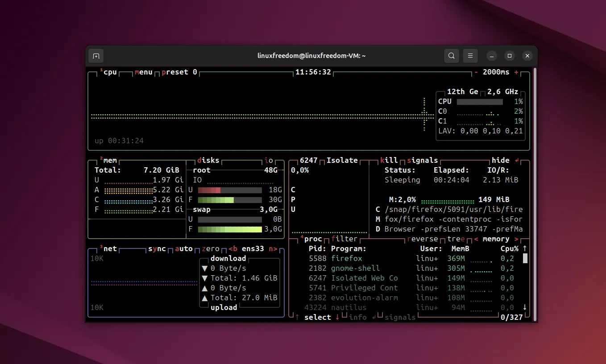Image resolution: width=606 pixels, height=364 pixels.
Task: Toggle auto scaling in net panel
Action: (183, 249)
